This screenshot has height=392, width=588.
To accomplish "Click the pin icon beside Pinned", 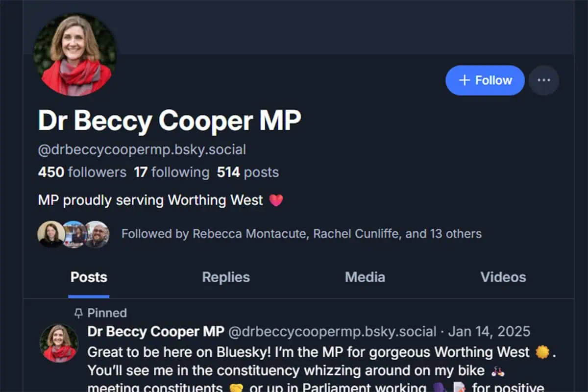I will [78, 313].
